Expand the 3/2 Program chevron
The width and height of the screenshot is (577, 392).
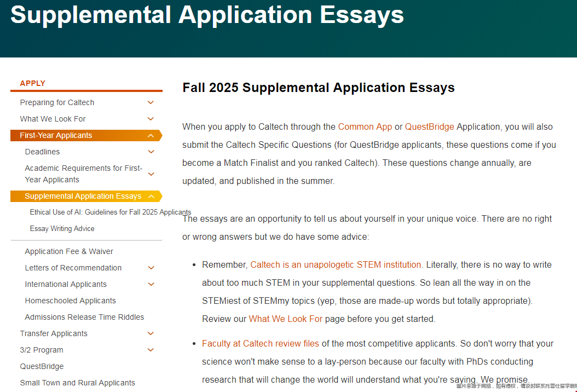[x=151, y=350]
